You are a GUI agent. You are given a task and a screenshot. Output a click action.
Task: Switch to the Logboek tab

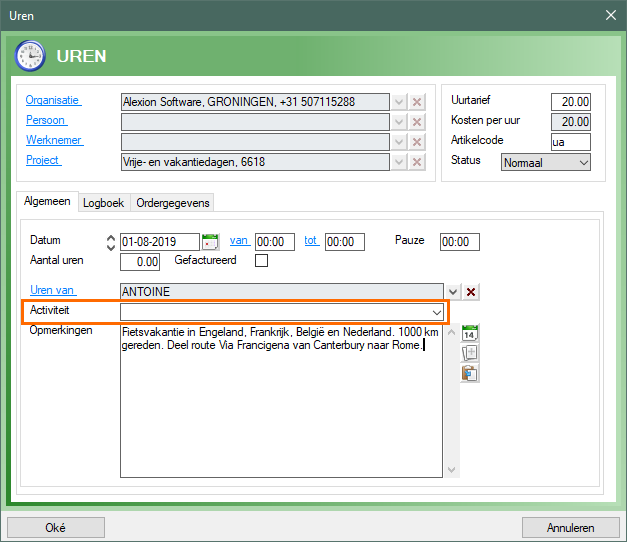pyautogui.click(x=104, y=203)
